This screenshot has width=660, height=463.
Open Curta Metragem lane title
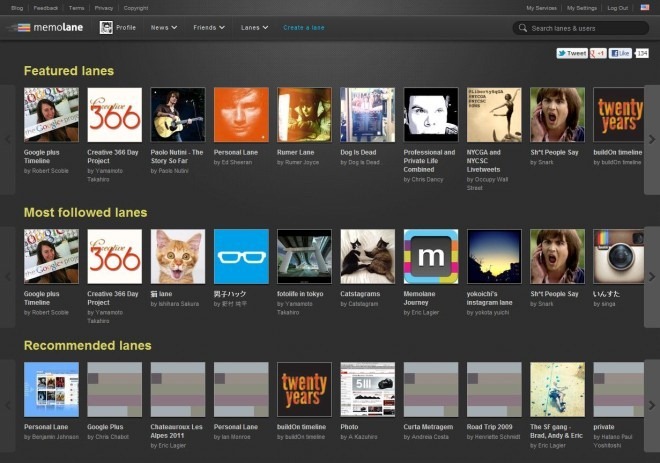coord(428,427)
